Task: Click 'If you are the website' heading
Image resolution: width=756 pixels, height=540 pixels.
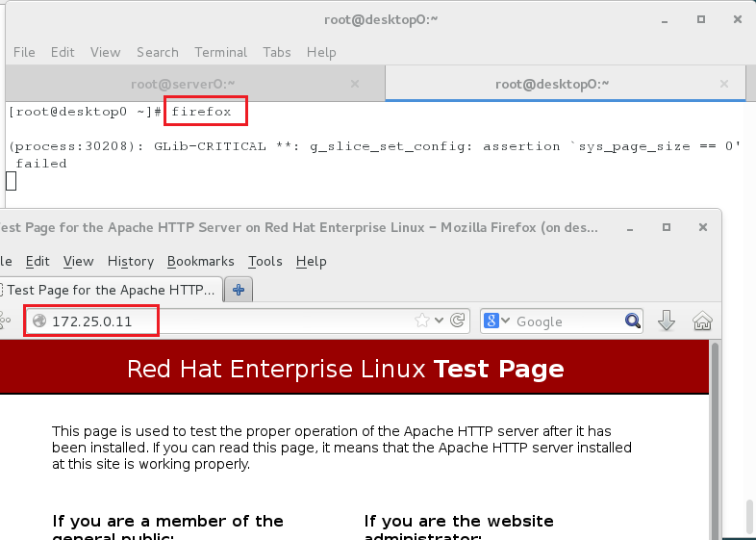Action: click(459, 521)
